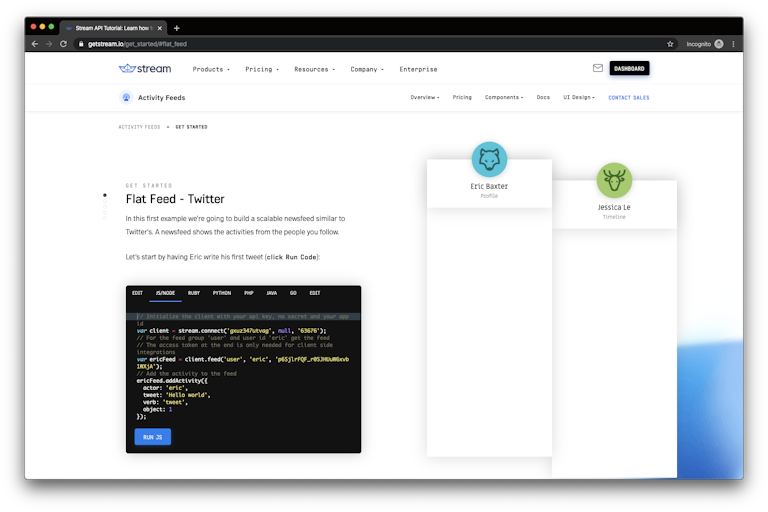Screen dimensions: 768x512
Task: Switch to the RUBY code tab
Action: coord(194,293)
